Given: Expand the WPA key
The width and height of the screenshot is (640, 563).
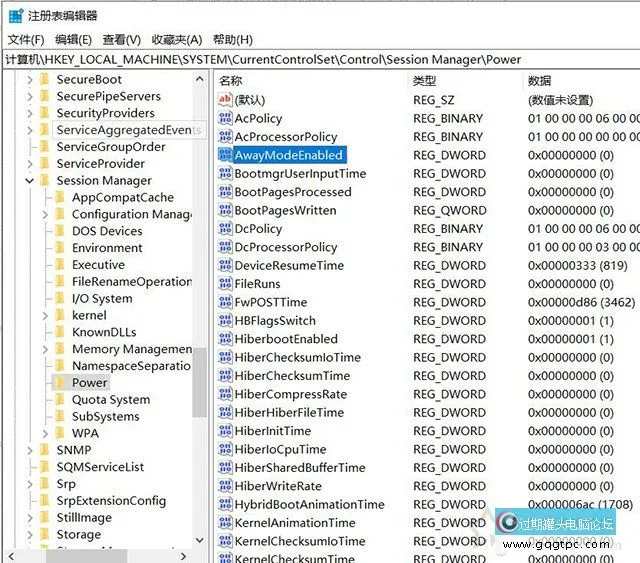Looking at the screenshot, I should [45, 433].
